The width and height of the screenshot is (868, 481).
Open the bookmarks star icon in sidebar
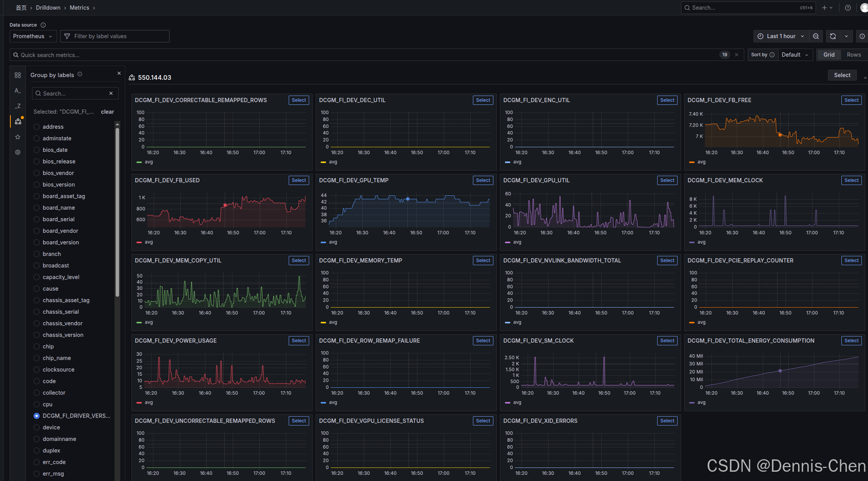pos(18,137)
